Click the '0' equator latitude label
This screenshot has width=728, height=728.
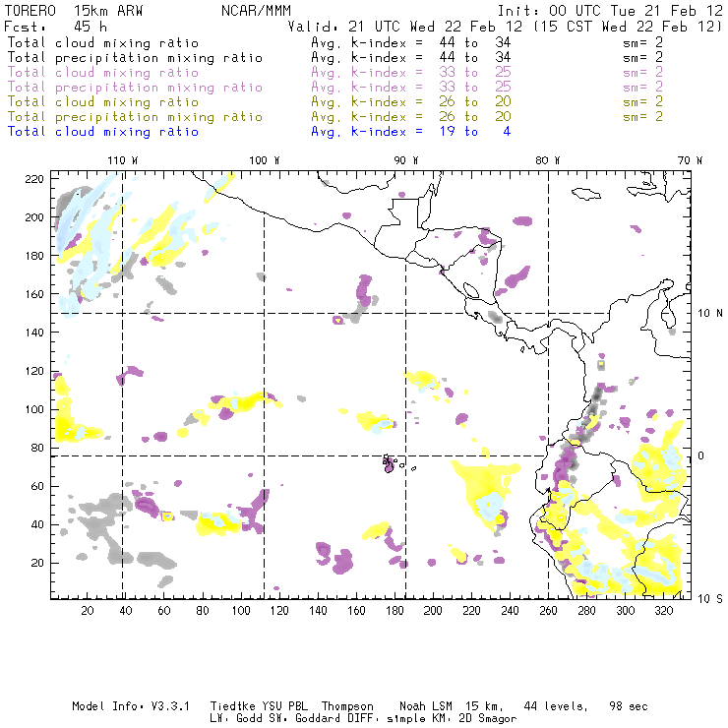pos(701,455)
